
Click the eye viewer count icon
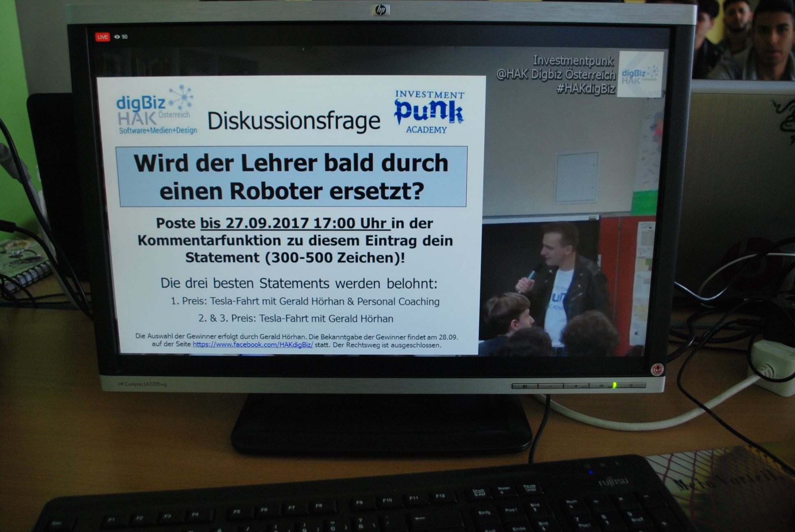[117, 37]
